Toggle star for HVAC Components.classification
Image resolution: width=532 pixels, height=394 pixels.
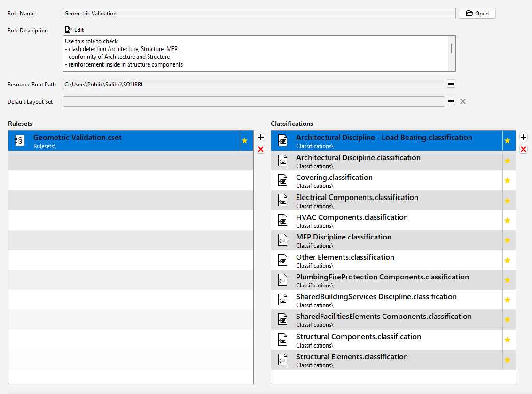507,220
